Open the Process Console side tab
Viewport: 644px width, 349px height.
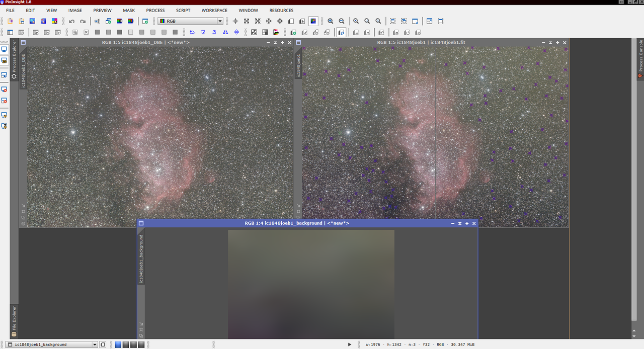click(640, 58)
